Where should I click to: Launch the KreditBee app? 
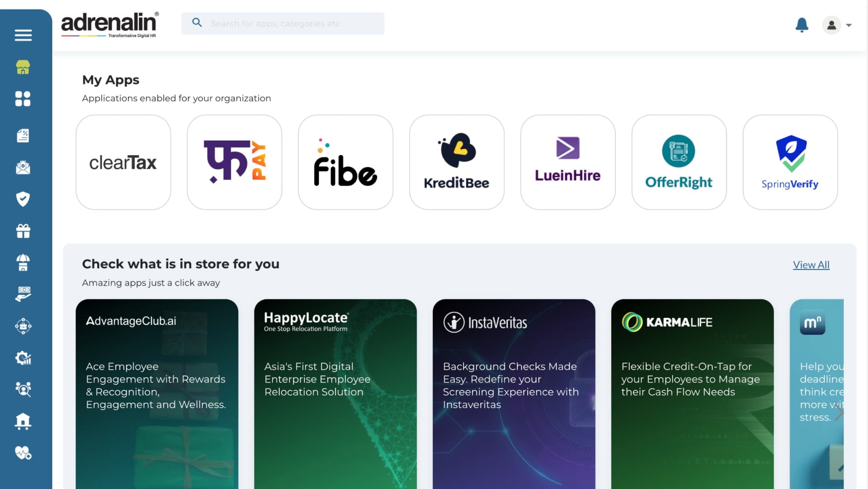coord(457,162)
